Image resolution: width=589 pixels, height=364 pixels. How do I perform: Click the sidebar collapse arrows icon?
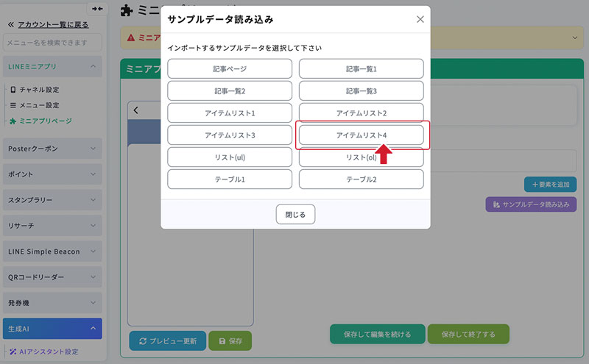[x=97, y=9]
